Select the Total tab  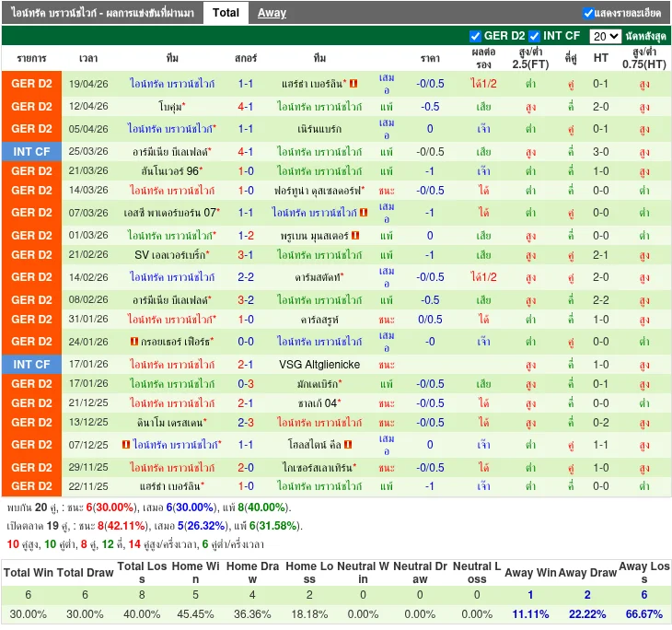[x=226, y=13]
